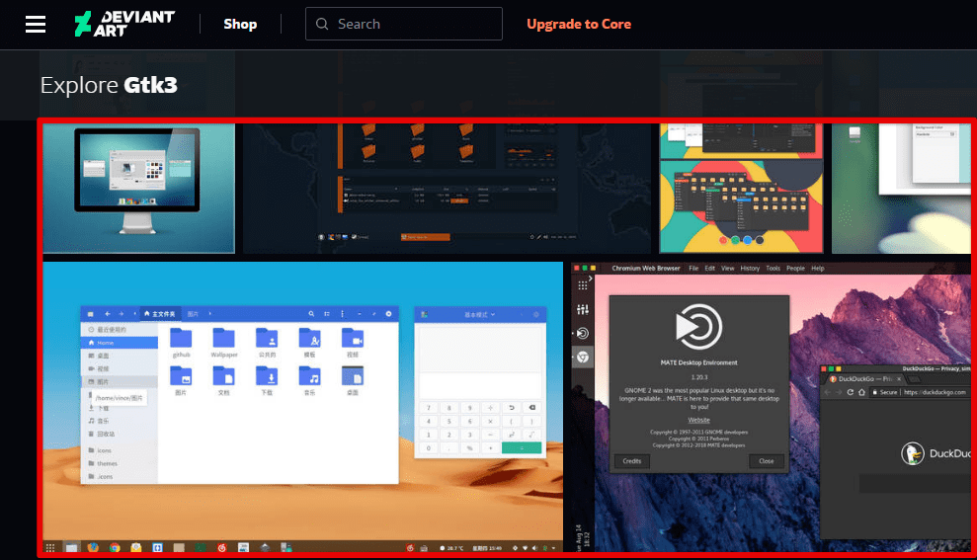
Task: Click the Upgrade to Core link
Action: pyautogui.click(x=579, y=25)
